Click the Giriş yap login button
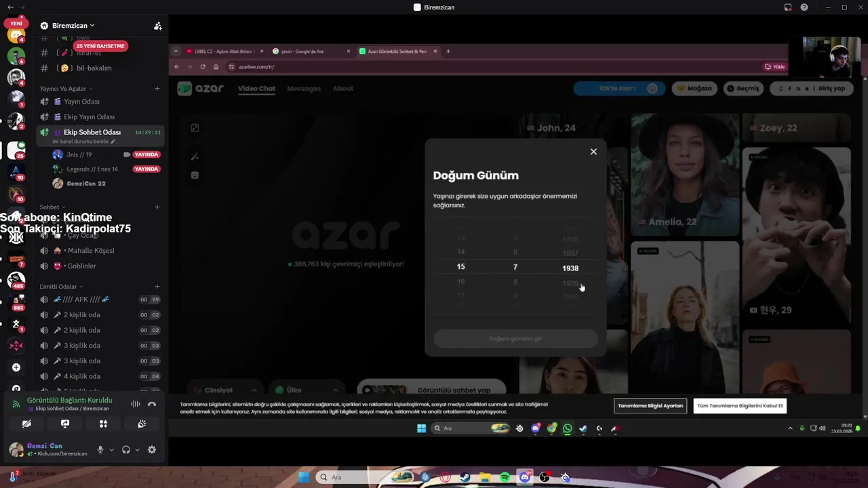Image resolution: width=868 pixels, height=488 pixels. (x=811, y=89)
